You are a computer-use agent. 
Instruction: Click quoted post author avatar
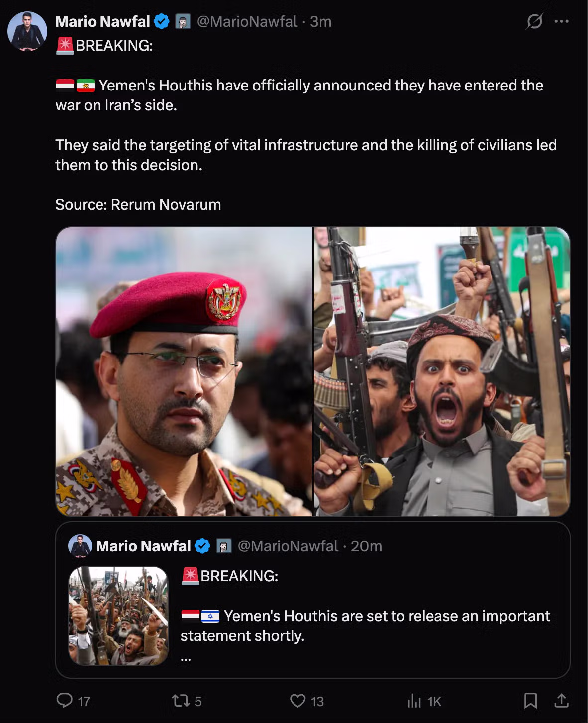80,546
